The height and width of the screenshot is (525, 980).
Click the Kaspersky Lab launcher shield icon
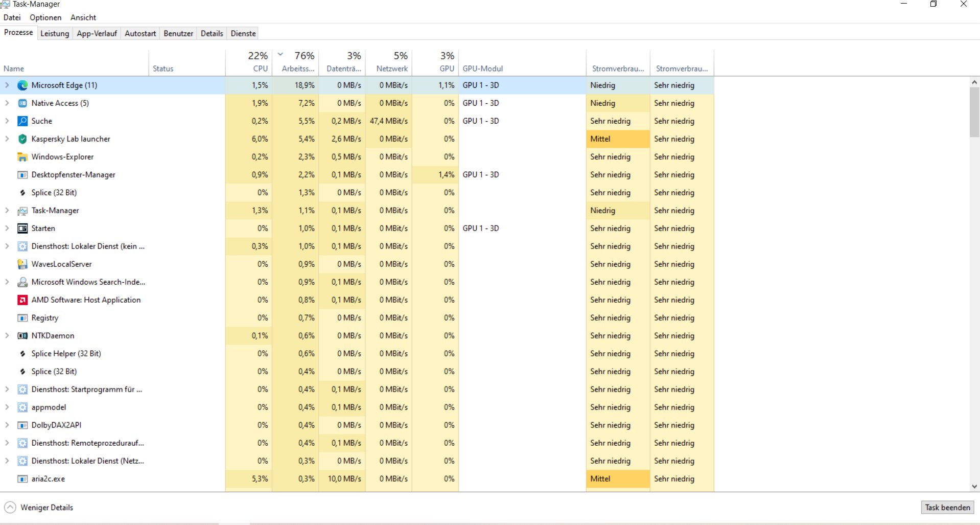click(x=22, y=139)
